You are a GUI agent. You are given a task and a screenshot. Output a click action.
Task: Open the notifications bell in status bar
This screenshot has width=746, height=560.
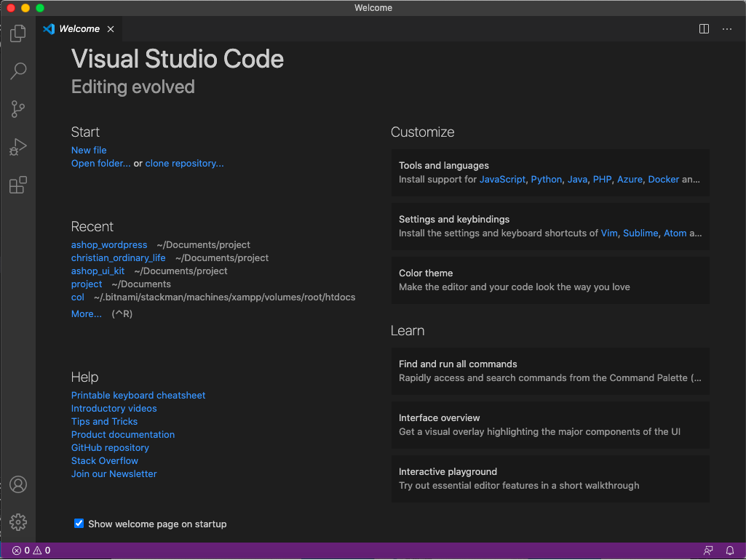(x=730, y=551)
